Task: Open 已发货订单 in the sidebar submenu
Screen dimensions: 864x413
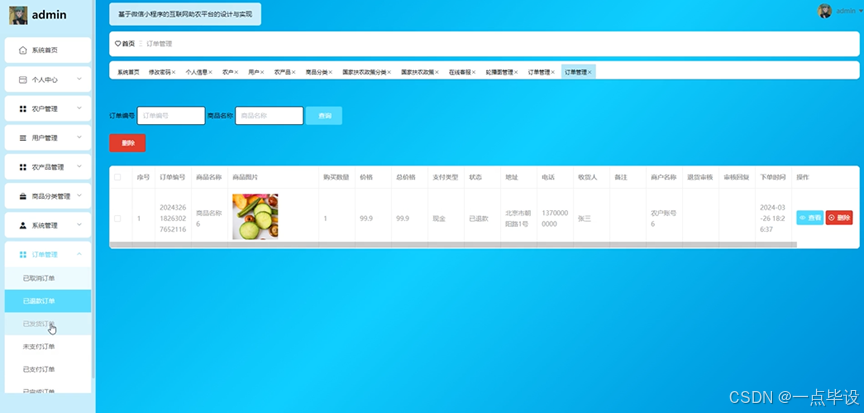Action: (x=48, y=324)
